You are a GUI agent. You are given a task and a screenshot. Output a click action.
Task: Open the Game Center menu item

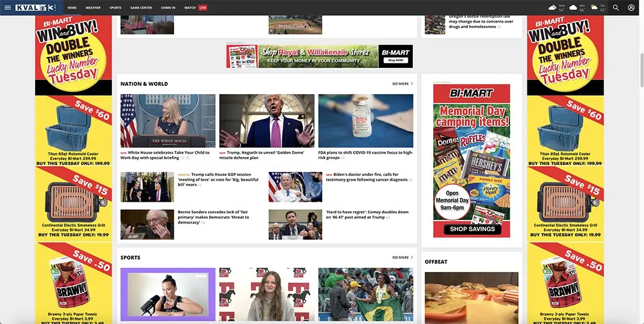click(141, 8)
